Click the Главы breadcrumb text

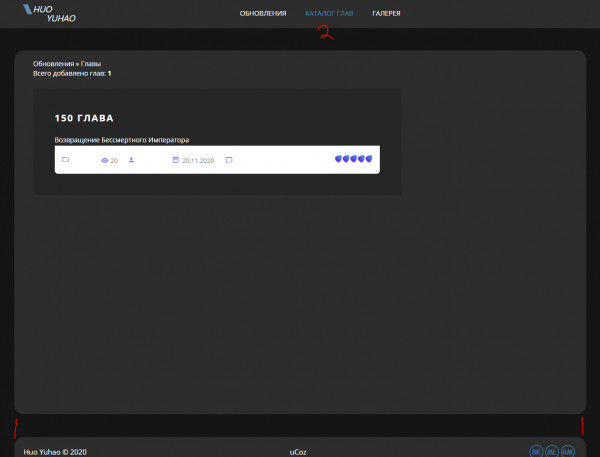pos(91,64)
